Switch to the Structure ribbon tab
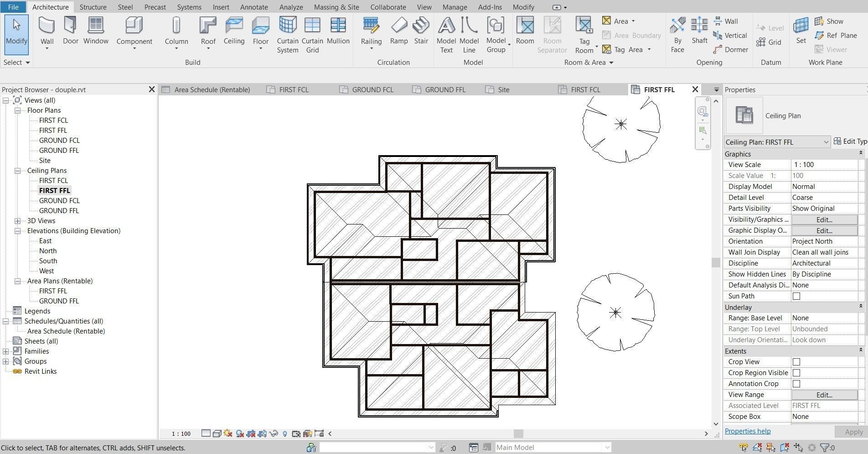Screen dimensions: 868x454 pos(93,7)
